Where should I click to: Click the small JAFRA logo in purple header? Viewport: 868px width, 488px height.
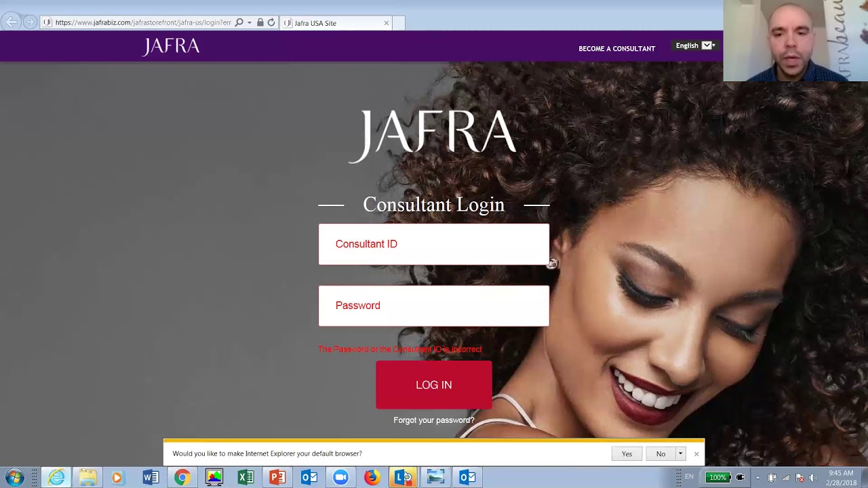(x=171, y=47)
